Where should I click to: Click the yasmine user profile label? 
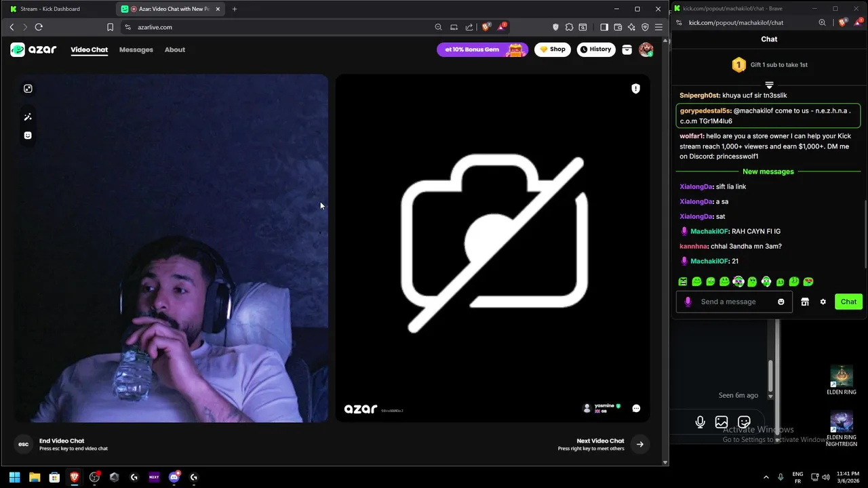603,408
